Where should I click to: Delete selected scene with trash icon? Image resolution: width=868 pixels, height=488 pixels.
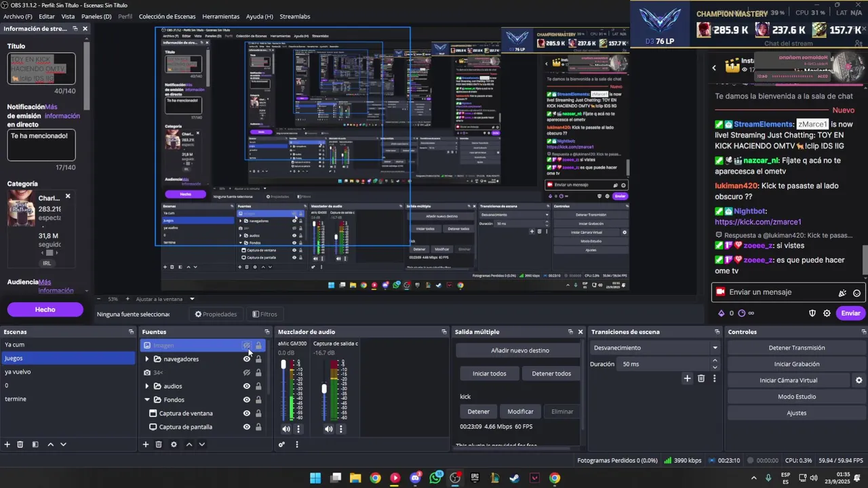coord(20,445)
